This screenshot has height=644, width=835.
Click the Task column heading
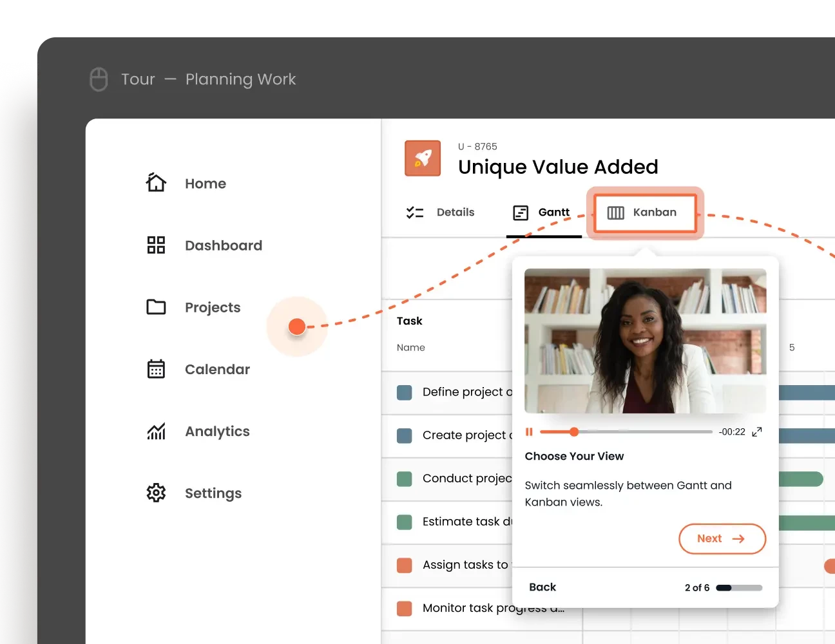click(x=409, y=321)
